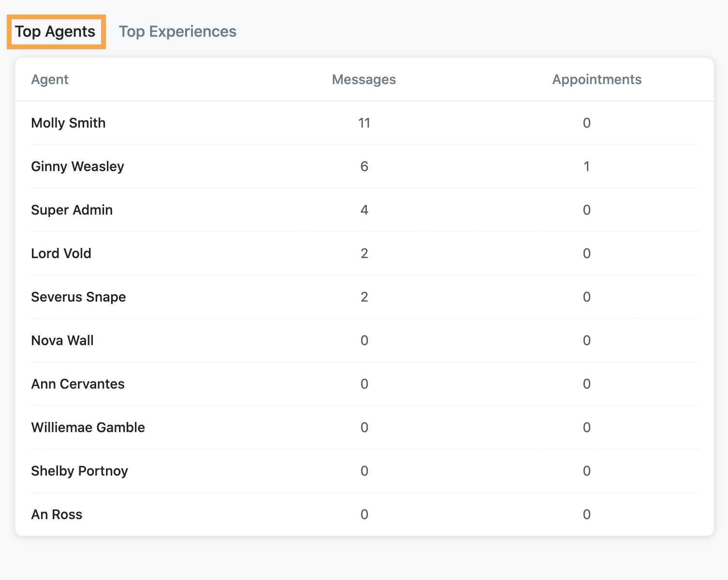Click the Agent column header
Screen dimensions: 728x580
(50, 79)
